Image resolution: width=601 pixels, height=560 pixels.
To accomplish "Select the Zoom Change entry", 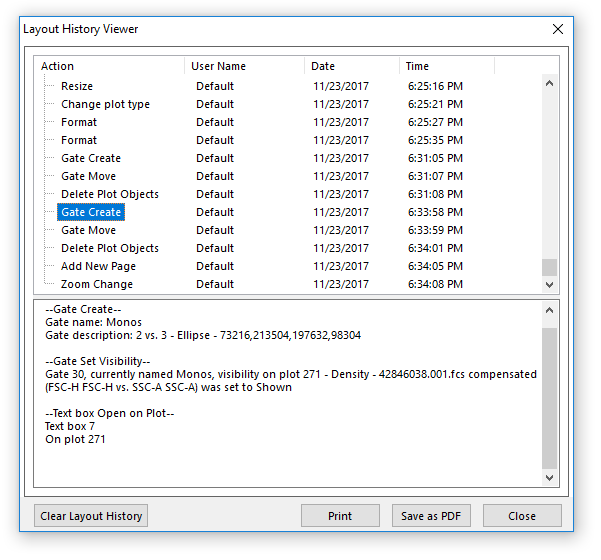I will click(x=96, y=284).
